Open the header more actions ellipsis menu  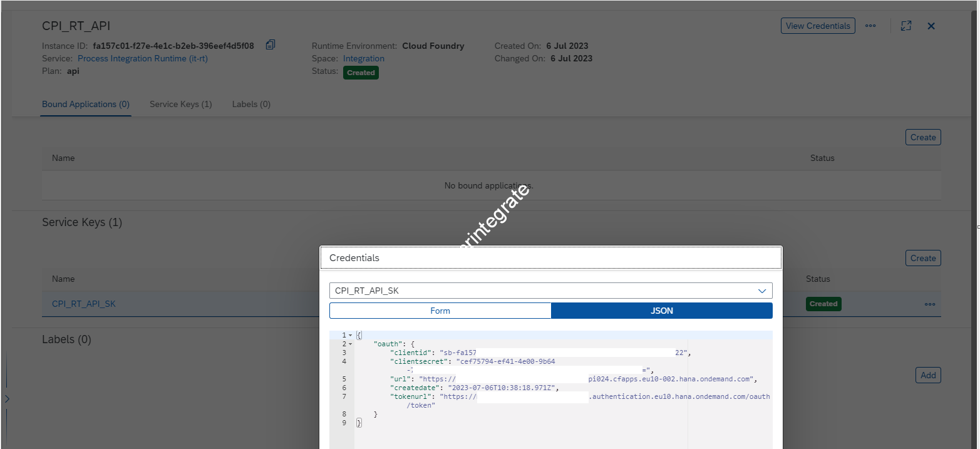(x=870, y=26)
